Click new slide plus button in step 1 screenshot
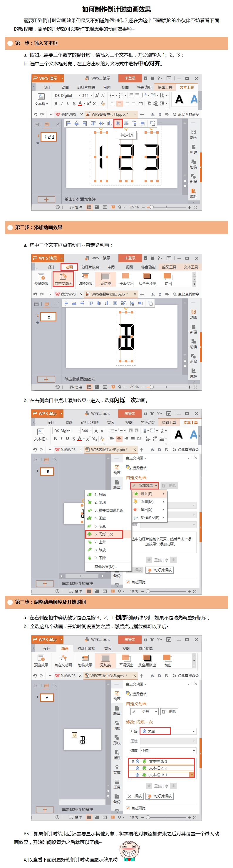The height and width of the screenshot is (868, 233). pos(46,200)
